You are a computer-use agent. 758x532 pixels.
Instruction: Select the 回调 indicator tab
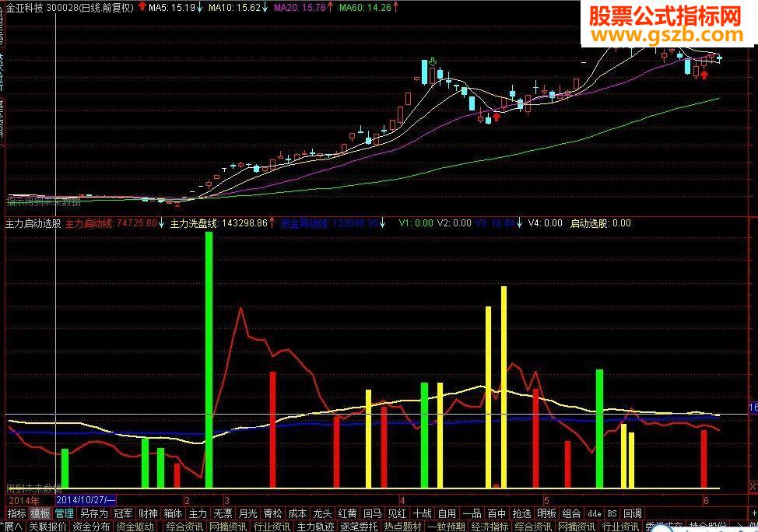[633, 513]
